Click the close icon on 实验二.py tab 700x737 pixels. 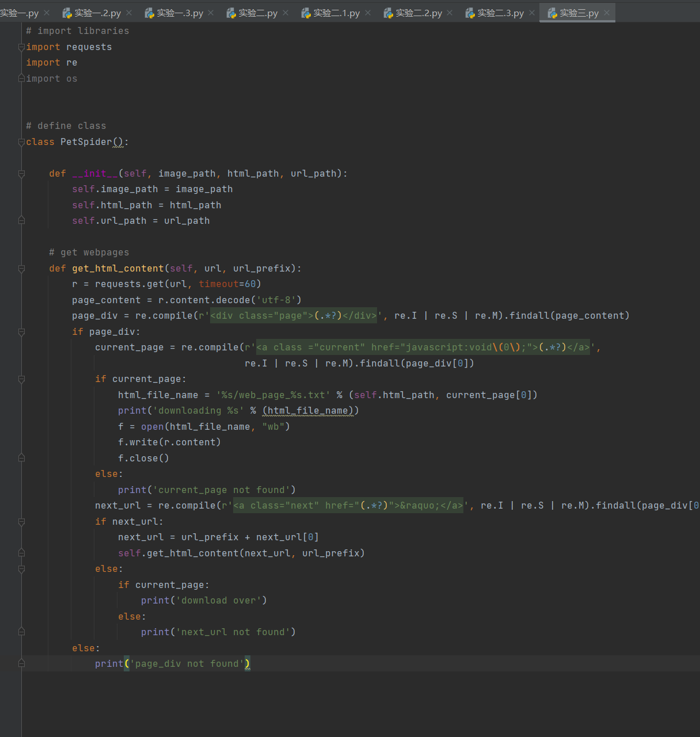(286, 13)
